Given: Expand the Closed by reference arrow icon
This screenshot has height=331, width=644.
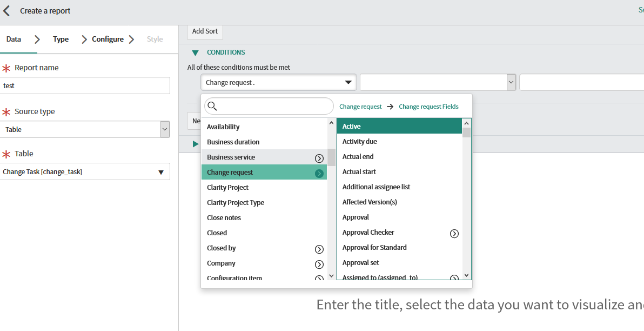Looking at the screenshot, I should pyautogui.click(x=319, y=249).
